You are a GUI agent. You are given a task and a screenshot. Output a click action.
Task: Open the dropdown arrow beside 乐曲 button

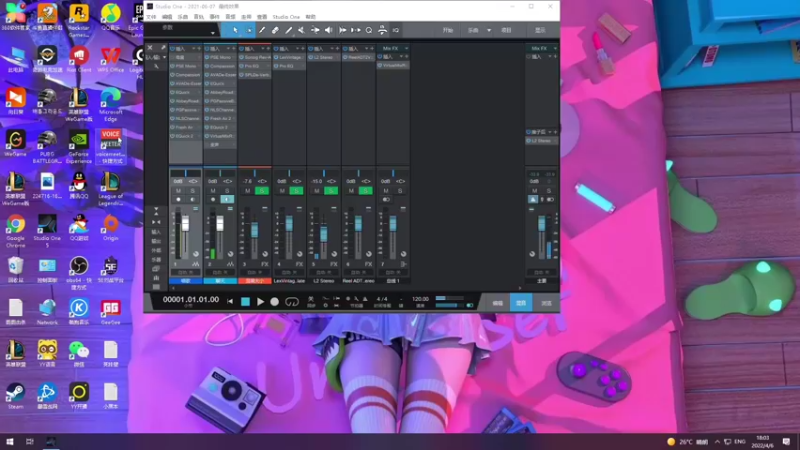(x=489, y=30)
